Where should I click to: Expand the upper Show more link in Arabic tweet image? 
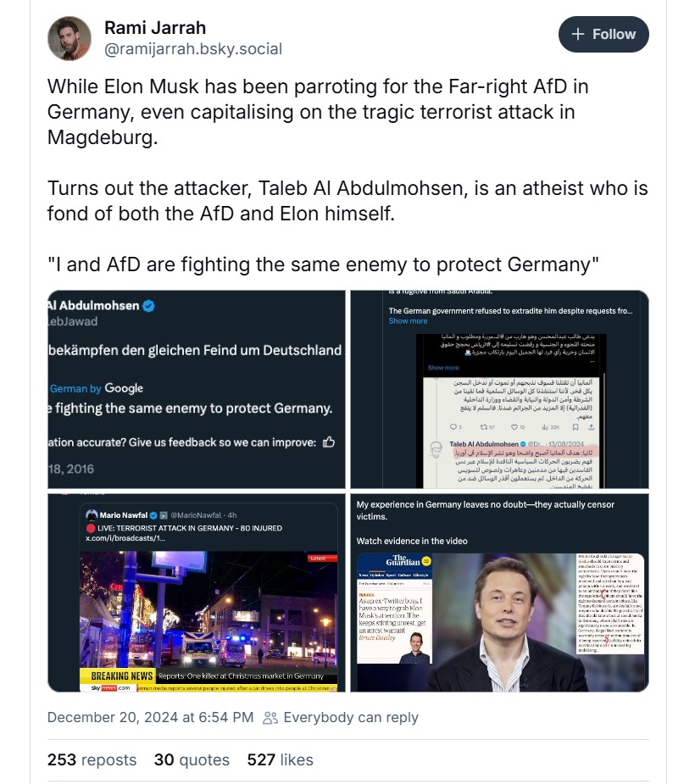coord(408,321)
